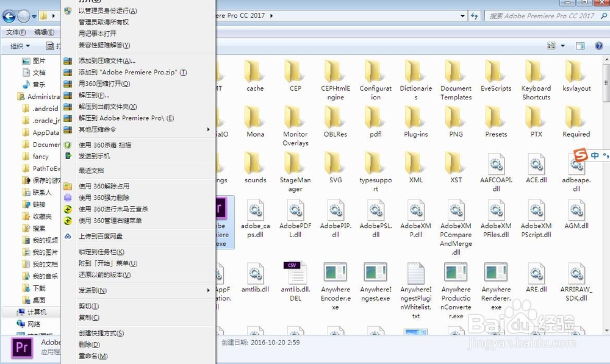Image resolution: width=610 pixels, height=364 pixels.
Task: Select the AdobePDFL.dll file
Action: [295, 218]
